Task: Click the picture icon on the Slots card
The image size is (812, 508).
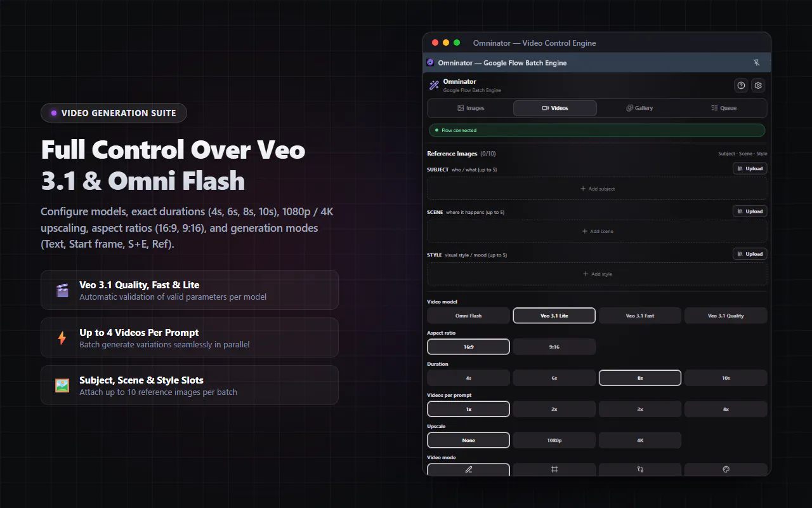Action: coord(62,385)
